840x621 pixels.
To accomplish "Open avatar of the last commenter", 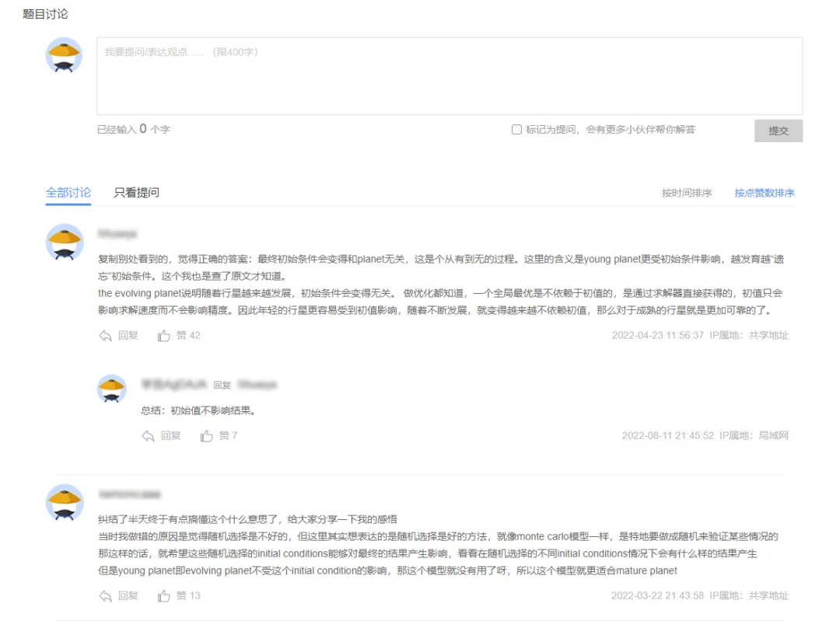I will [x=65, y=502].
